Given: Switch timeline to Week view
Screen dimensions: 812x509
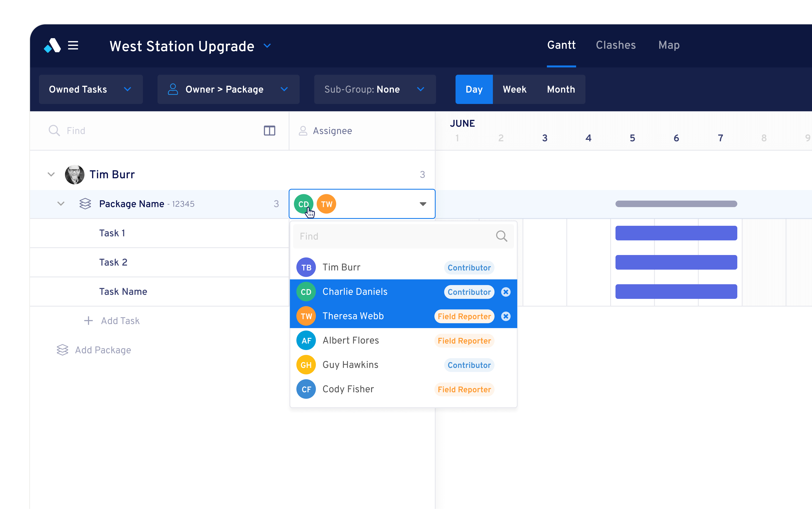Looking at the screenshot, I should 514,89.
